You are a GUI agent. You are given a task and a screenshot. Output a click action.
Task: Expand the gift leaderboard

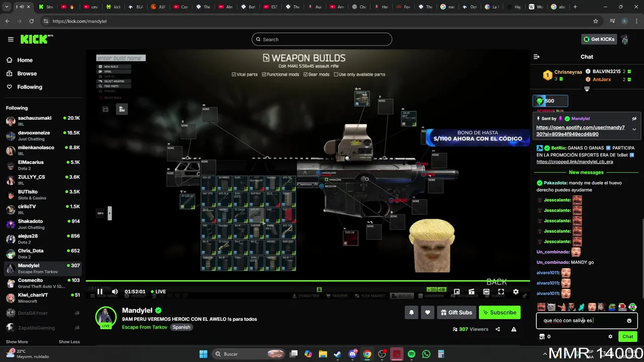point(587,89)
